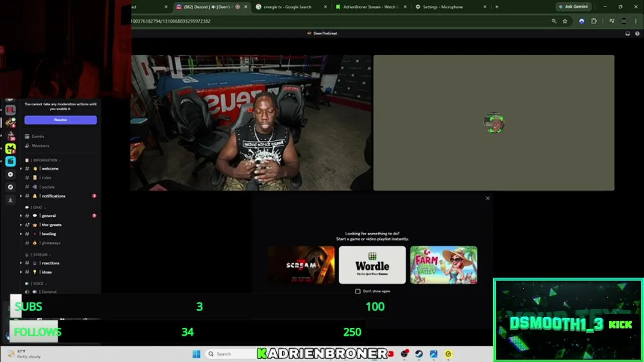This screenshot has height=362, width=644.
Task: Open the browser Extensions puzzle icon
Action: click(594, 21)
